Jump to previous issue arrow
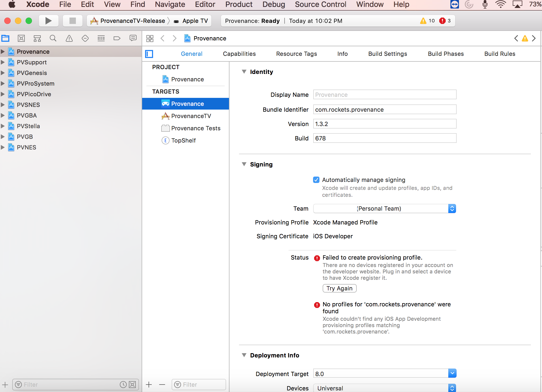This screenshot has width=542, height=392. coord(516,38)
